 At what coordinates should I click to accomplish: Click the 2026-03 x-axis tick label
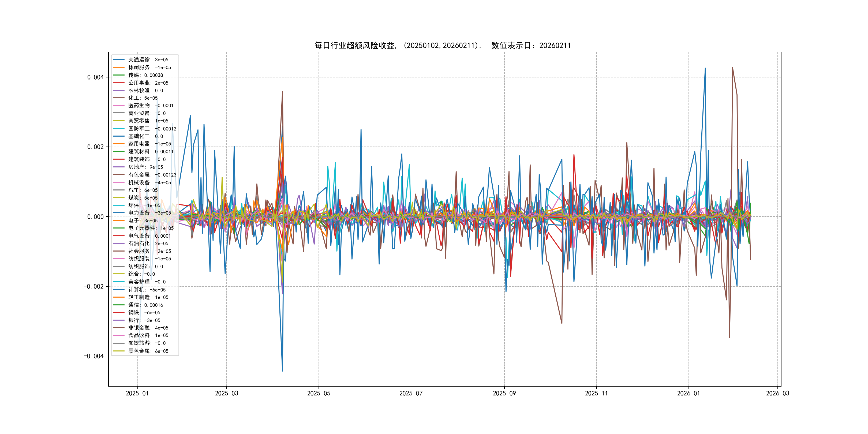click(x=777, y=393)
